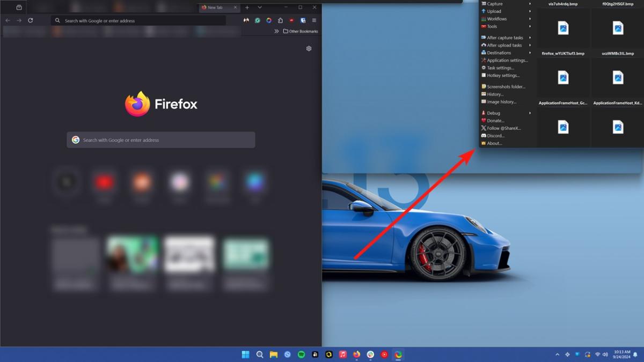Image resolution: width=644 pixels, height=362 pixels.
Task: Open YouTube from the taskbar
Action: point(385,354)
